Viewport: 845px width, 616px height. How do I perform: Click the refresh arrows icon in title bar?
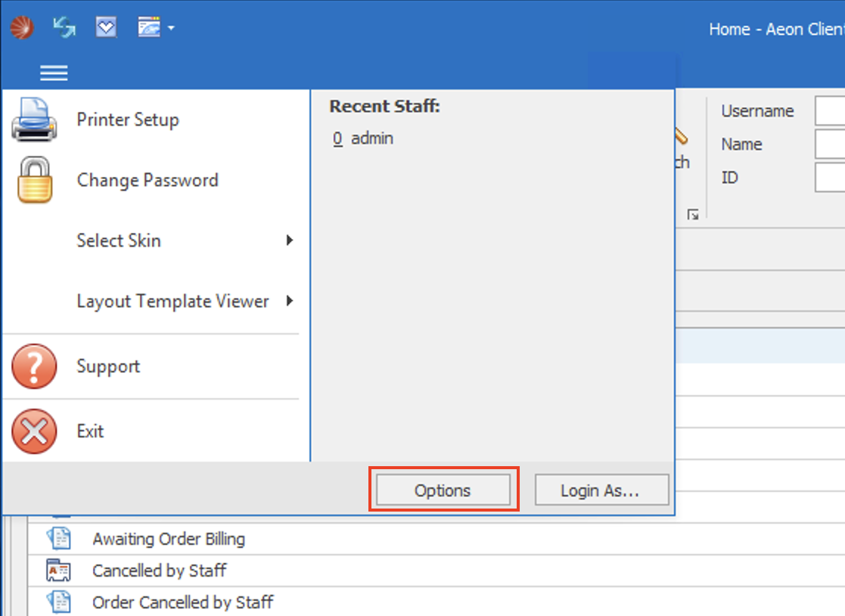(64, 28)
